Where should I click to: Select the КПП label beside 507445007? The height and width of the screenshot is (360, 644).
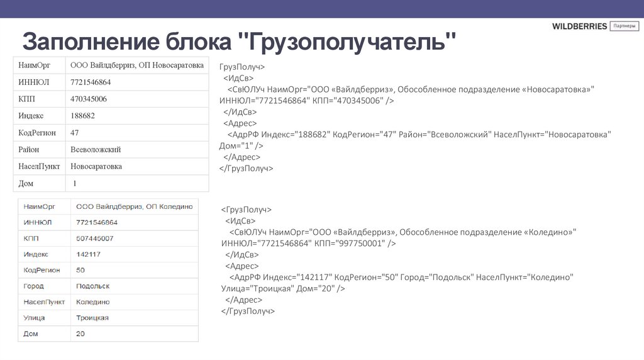pyautogui.click(x=31, y=239)
